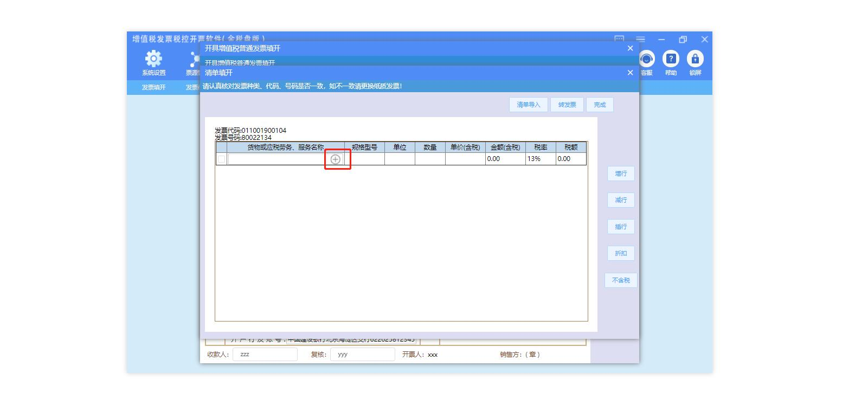
Task: Open 系统设置 gear icon
Action: [x=153, y=59]
